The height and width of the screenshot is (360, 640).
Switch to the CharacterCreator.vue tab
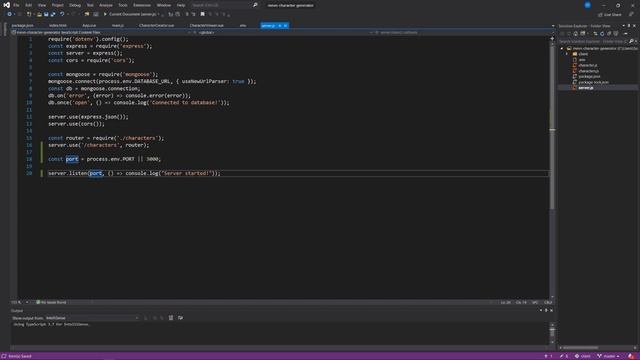[x=156, y=25]
